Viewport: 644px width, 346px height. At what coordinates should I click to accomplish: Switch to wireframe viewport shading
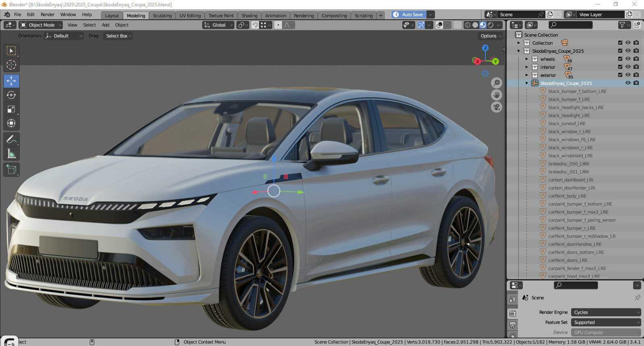pyautogui.click(x=468, y=25)
